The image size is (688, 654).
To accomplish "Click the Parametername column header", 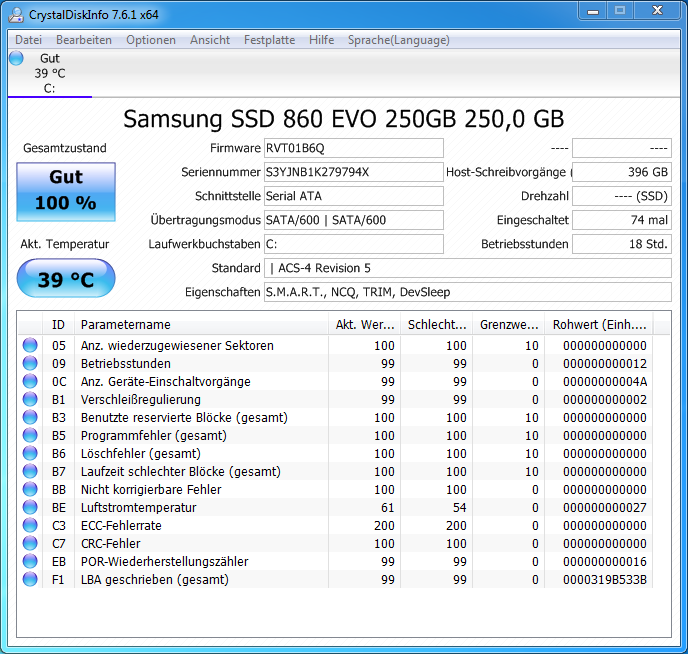I will tap(201, 325).
